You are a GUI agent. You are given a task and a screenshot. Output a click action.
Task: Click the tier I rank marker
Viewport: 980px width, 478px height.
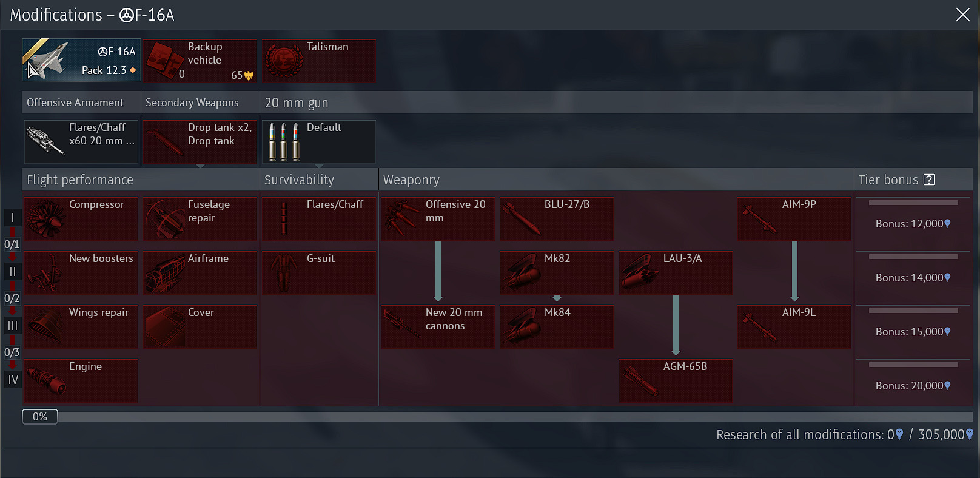pyautogui.click(x=13, y=218)
